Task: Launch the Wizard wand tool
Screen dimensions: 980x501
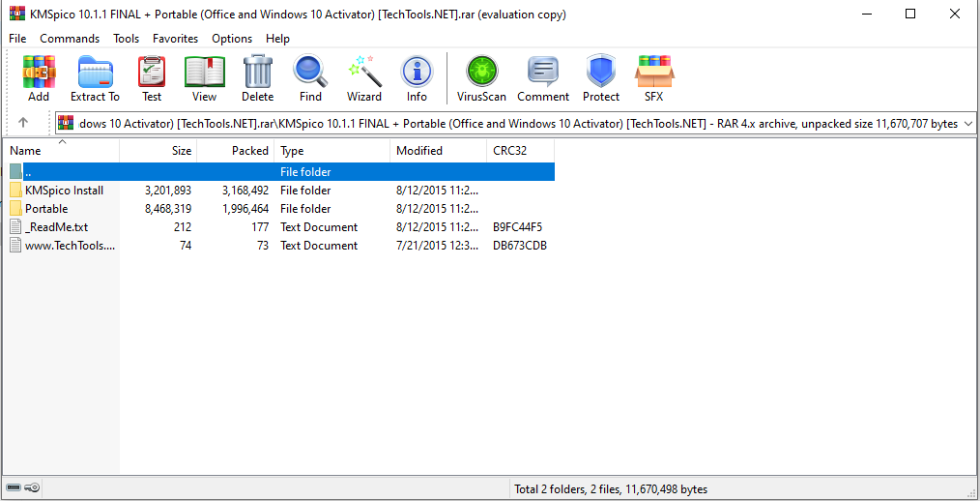Action: [x=364, y=72]
